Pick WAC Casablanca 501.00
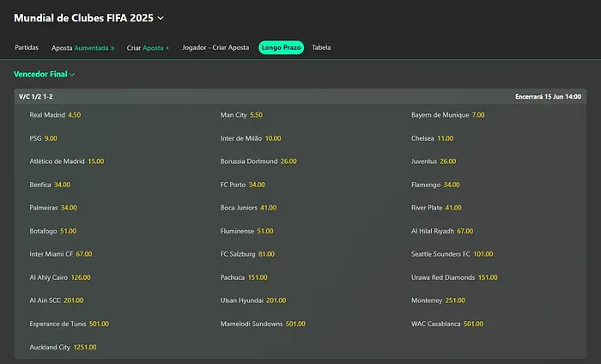This screenshot has width=601, height=364. pos(447,324)
